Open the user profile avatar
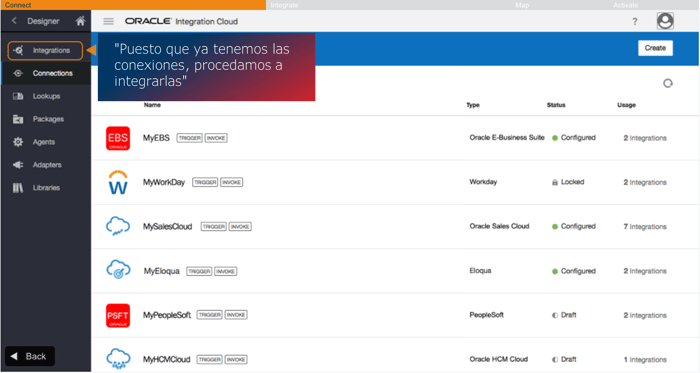Viewport: 700px width, 373px height. pos(665,21)
